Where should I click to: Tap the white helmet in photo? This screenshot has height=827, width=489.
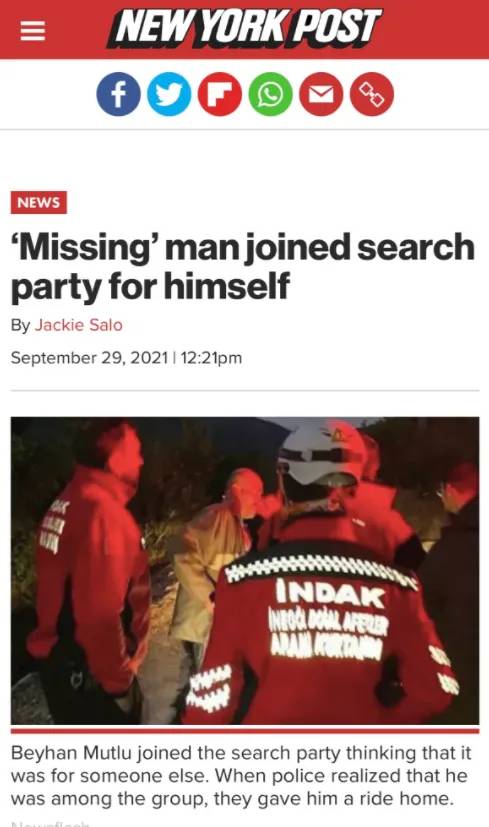point(323,454)
